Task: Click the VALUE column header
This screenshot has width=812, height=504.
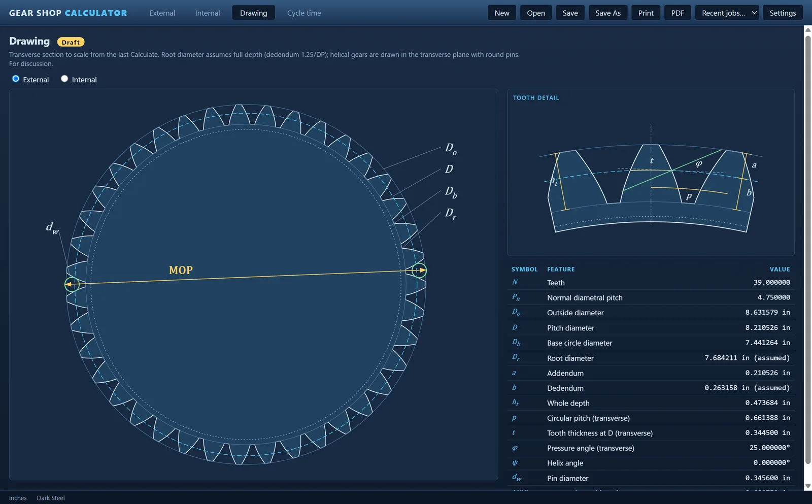Action: 780,269
